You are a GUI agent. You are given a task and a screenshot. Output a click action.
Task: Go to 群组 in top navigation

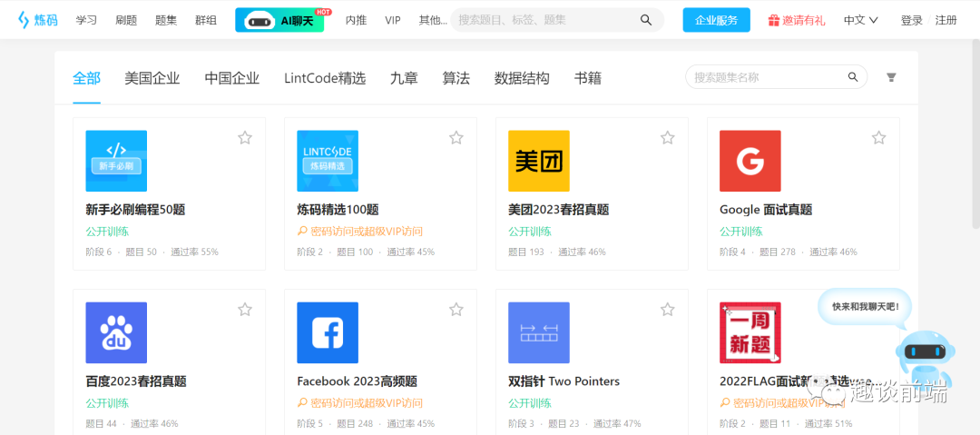(206, 20)
